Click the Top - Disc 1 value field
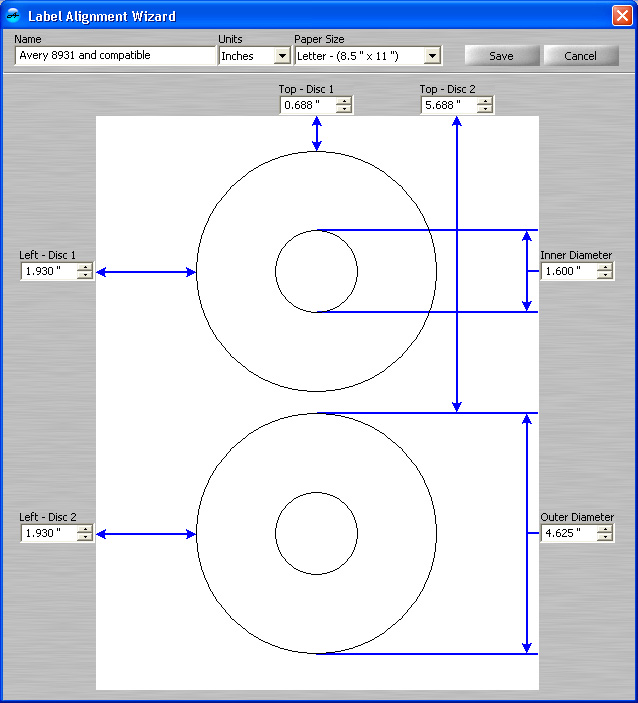The image size is (638, 703). click(308, 105)
